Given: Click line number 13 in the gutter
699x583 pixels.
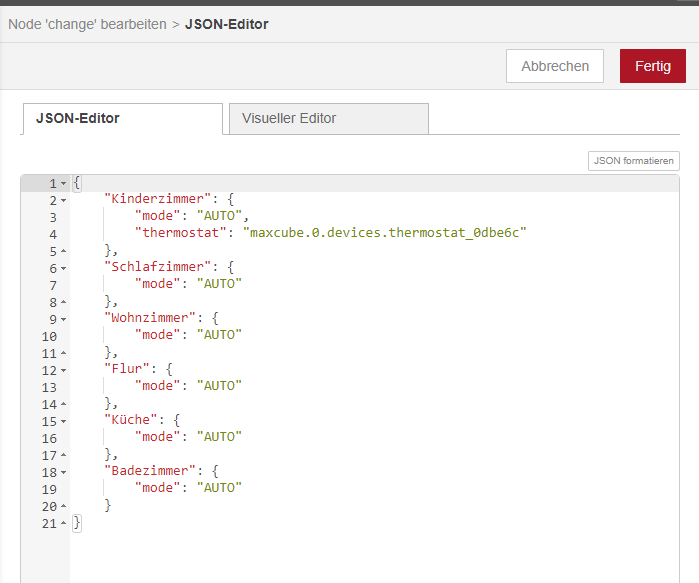Looking at the screenshot, I should (49, 387).
